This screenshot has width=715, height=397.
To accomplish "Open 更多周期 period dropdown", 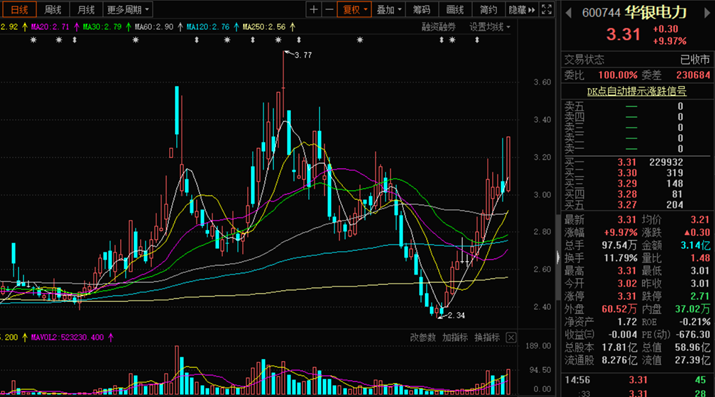I will pos(128,10).
